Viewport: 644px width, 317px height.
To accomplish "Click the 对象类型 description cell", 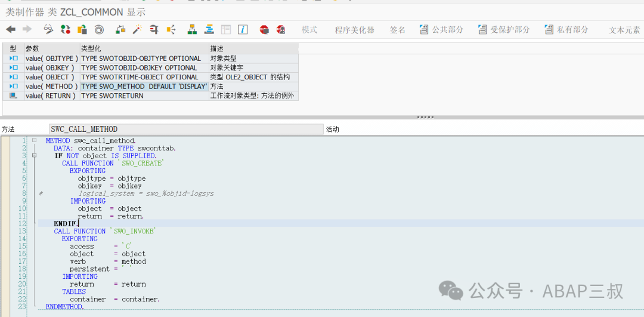I will click(x=254, y=59).
